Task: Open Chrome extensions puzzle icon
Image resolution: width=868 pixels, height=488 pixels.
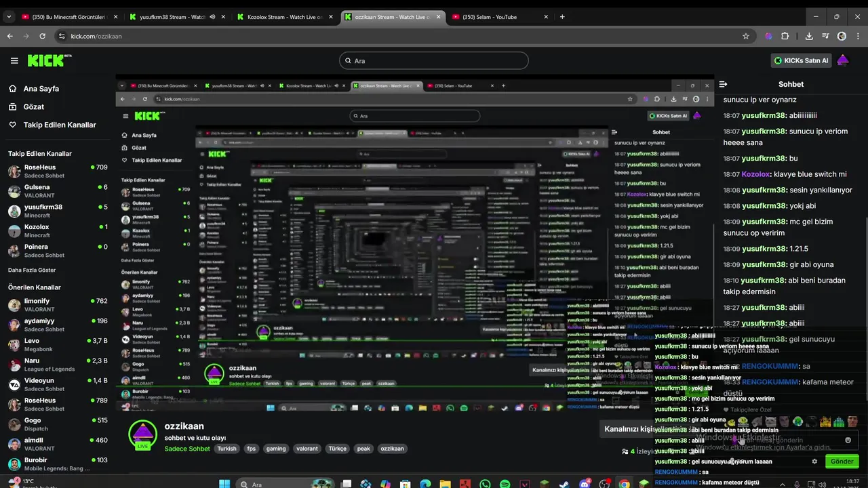Action: click(x=785, y=36)
